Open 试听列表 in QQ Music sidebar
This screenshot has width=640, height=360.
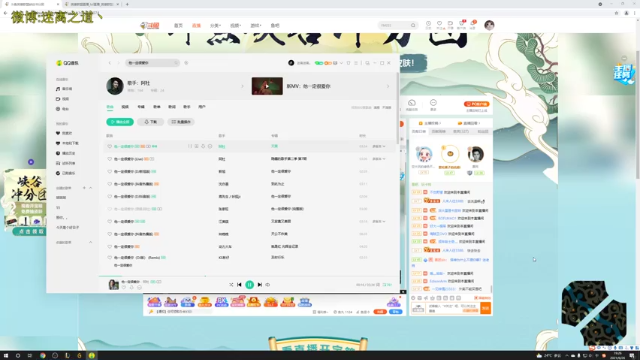click(x=66, y=163)
